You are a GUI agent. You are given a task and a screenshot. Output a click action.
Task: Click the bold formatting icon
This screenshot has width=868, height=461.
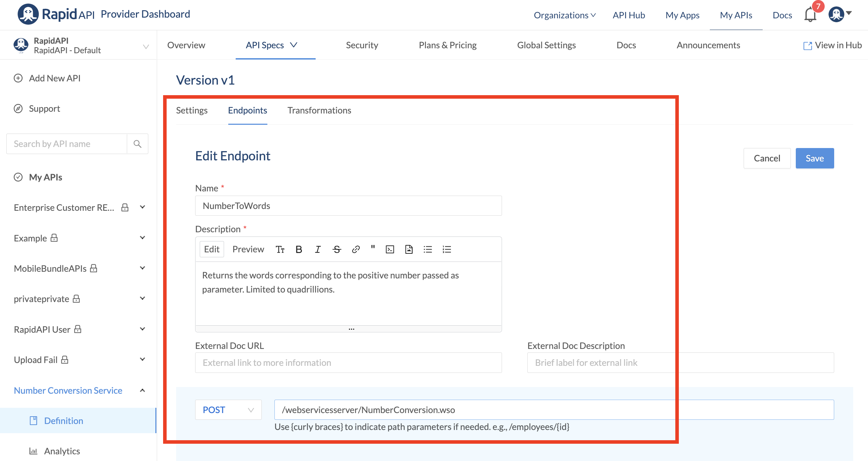click(299, 250)
